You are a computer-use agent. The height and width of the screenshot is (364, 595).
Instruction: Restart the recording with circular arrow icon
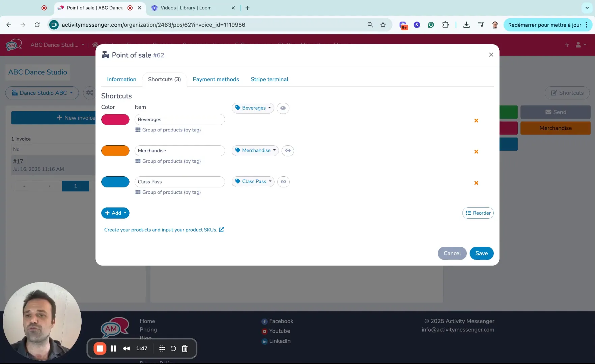pos(173,348)
